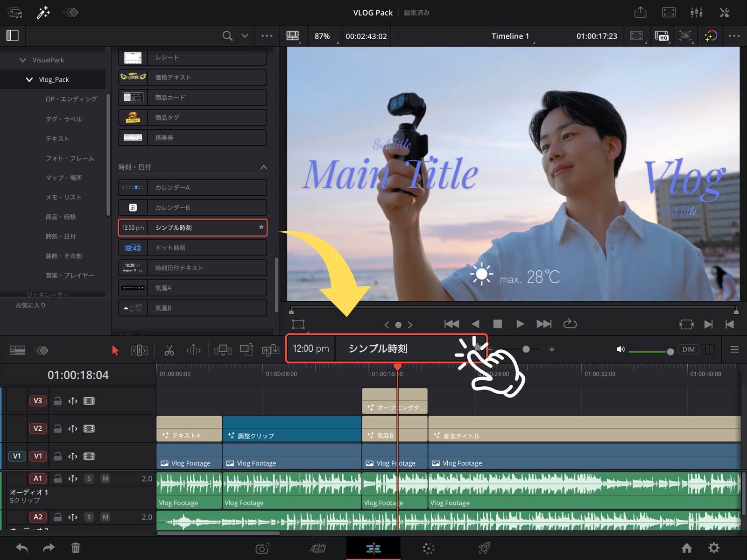Select the 搭乗券 preset
This screenshot has width=747, height=560.
tap(192, 137)
